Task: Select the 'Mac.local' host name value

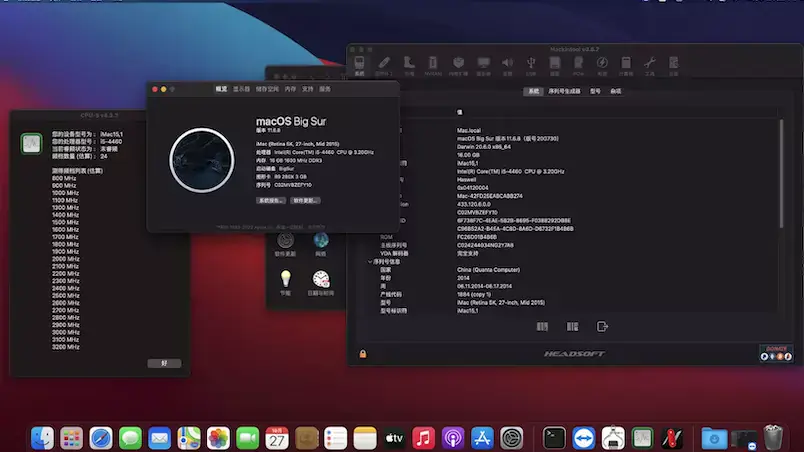Action: pos(469,130)
